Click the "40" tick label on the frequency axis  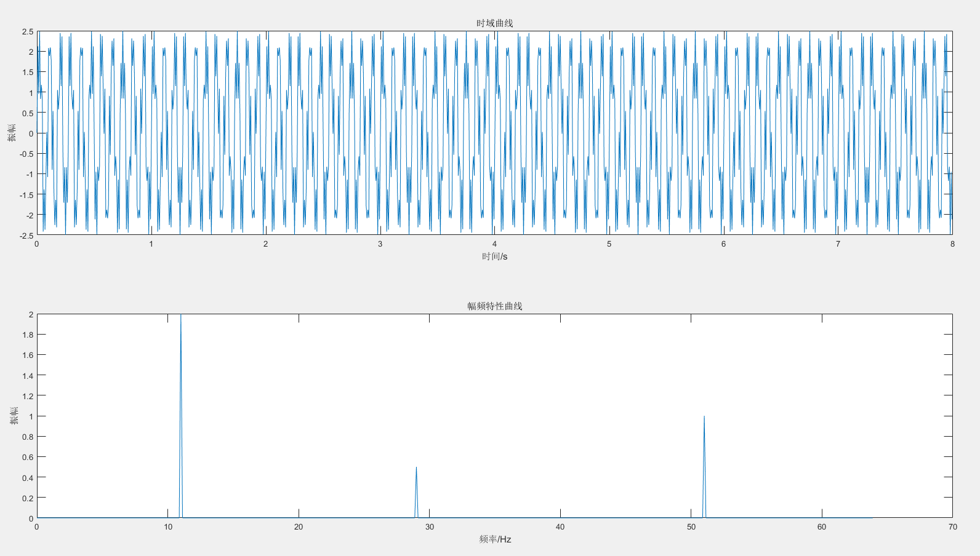click(x=560, y=527)
